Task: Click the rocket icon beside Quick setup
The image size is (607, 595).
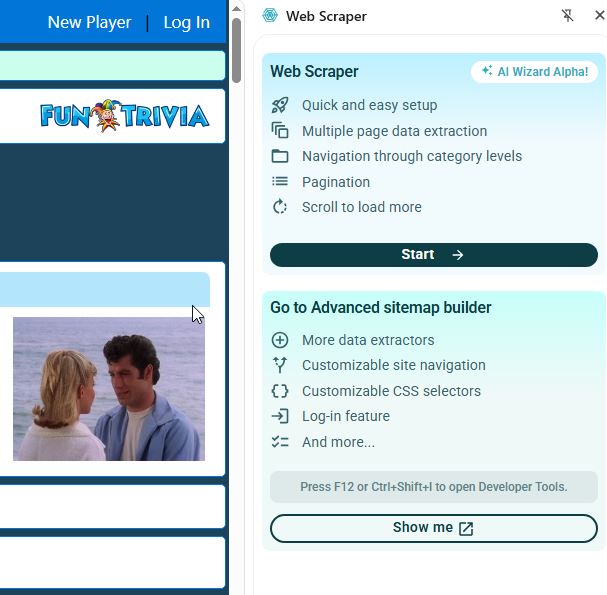Action: pyautogui.click(x=280, y=105)
